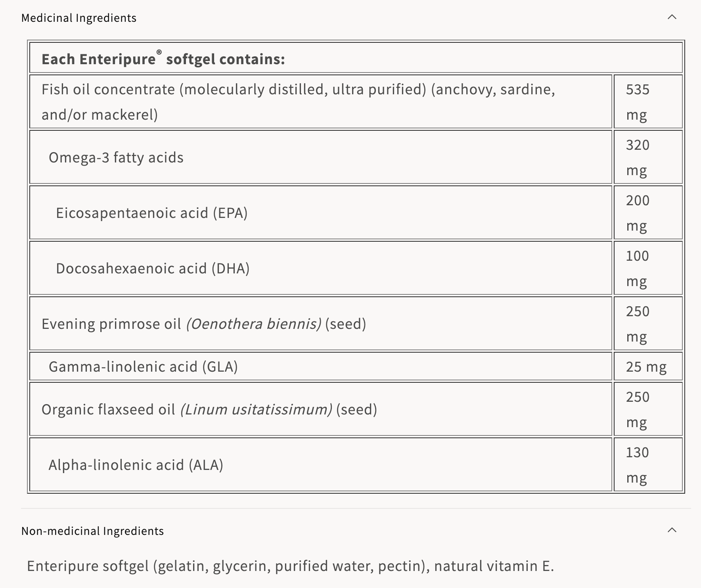The height and width of the screenshot is (588, 701).
Task: Click the 320 mg Omega-3 amount
Action: click(x=638, y=157)
